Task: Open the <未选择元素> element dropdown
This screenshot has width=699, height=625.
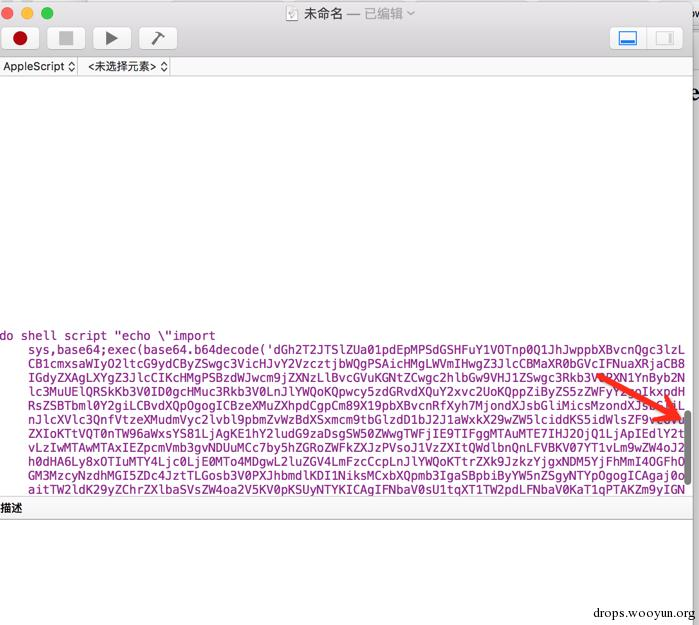Action: (x=127, y=66)
